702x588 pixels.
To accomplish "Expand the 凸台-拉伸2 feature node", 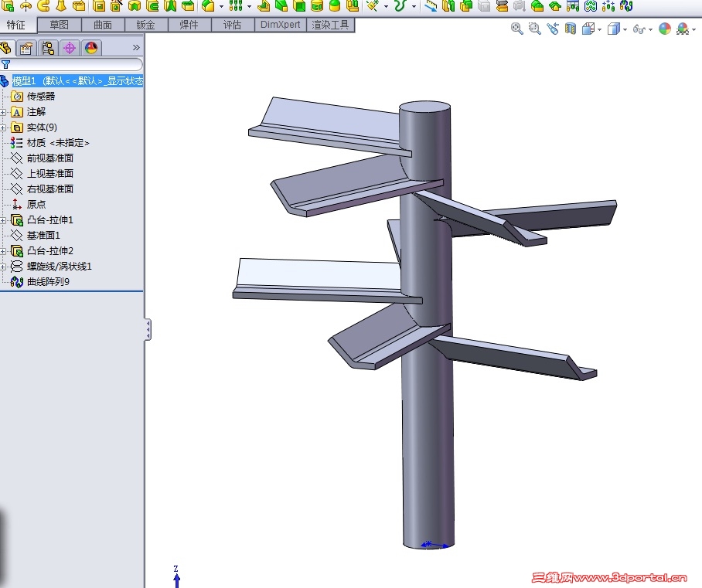I will [x=2, y=251].
